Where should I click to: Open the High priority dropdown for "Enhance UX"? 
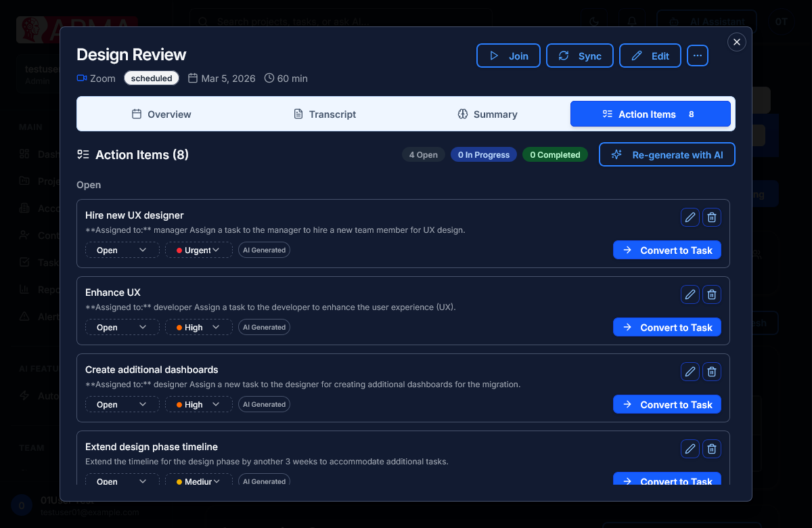198,327
